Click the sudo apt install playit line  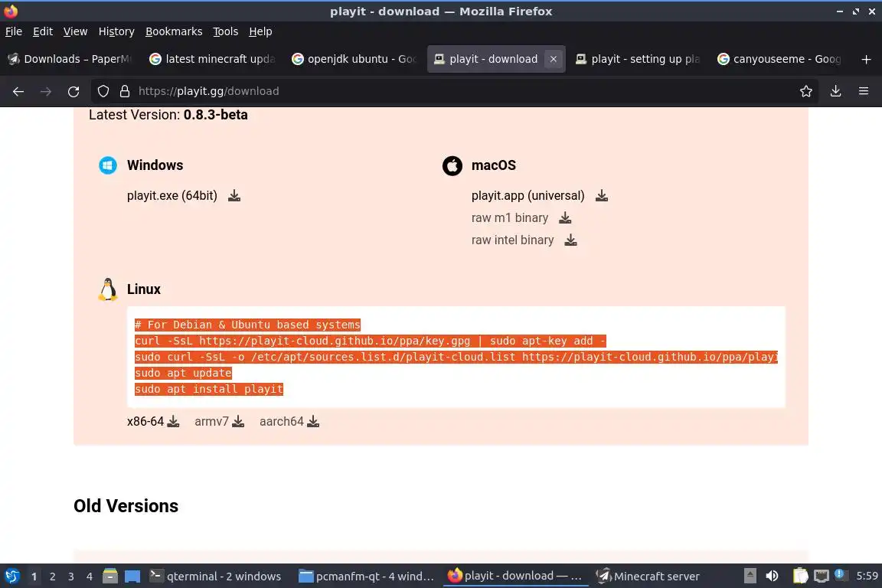[x=209, y=390]
